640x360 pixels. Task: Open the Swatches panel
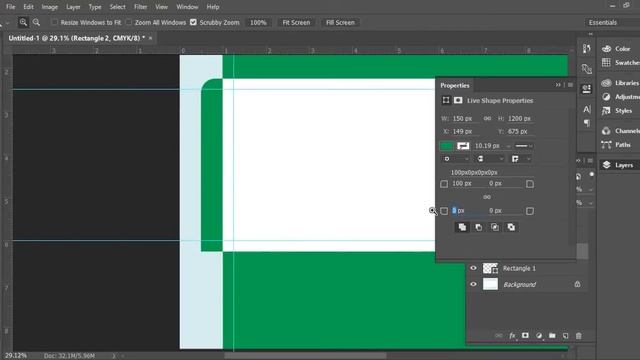tap(620, 62)
